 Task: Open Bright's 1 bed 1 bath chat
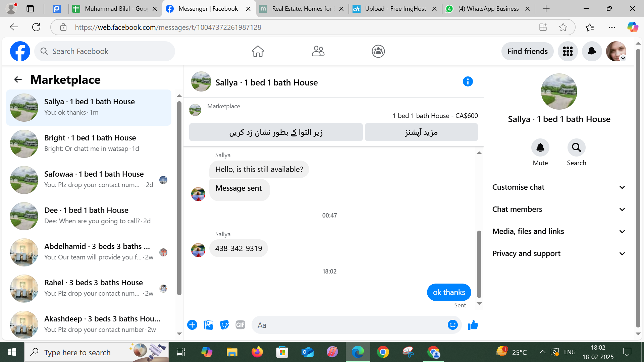89,143
